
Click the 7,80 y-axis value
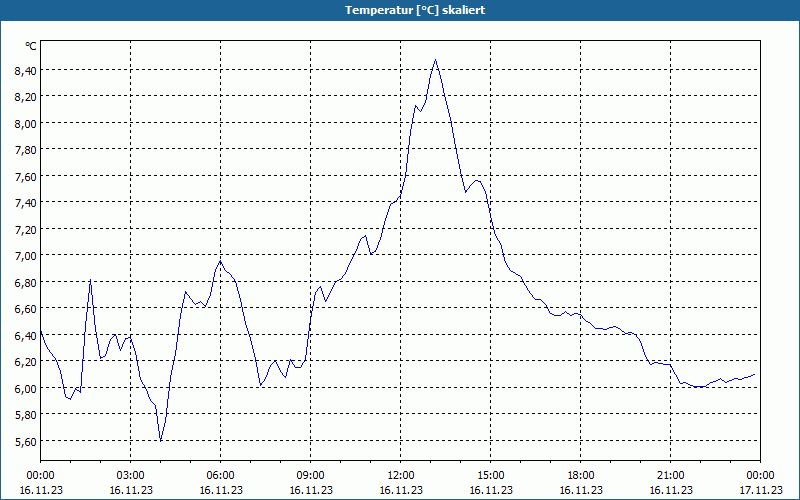coord(26,150)
